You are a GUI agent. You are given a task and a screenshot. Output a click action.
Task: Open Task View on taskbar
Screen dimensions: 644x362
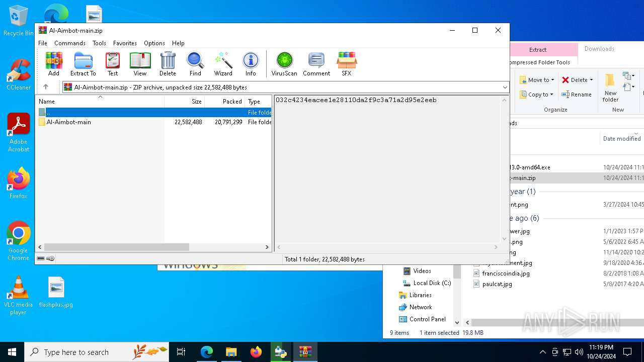click(x=181, y=352)
